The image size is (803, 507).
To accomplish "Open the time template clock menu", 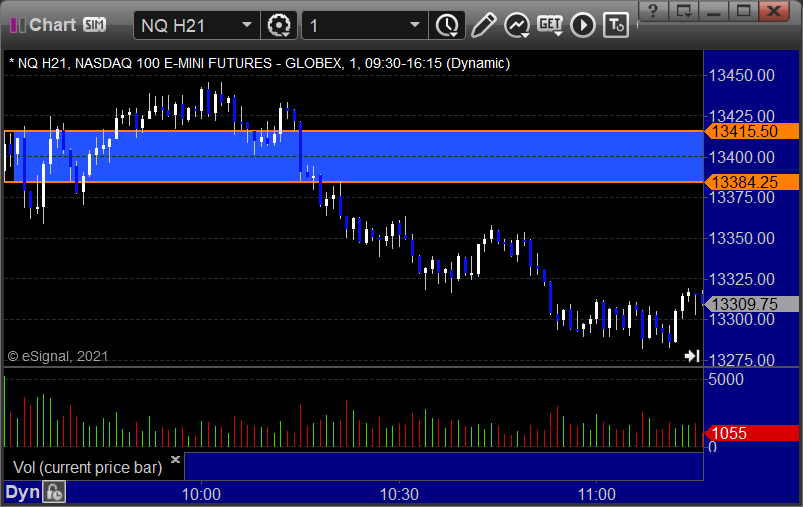I will point(447,25).
